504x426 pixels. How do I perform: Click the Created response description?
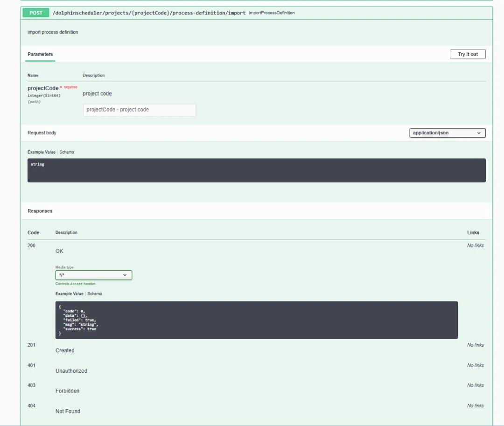tap(65, 350)
